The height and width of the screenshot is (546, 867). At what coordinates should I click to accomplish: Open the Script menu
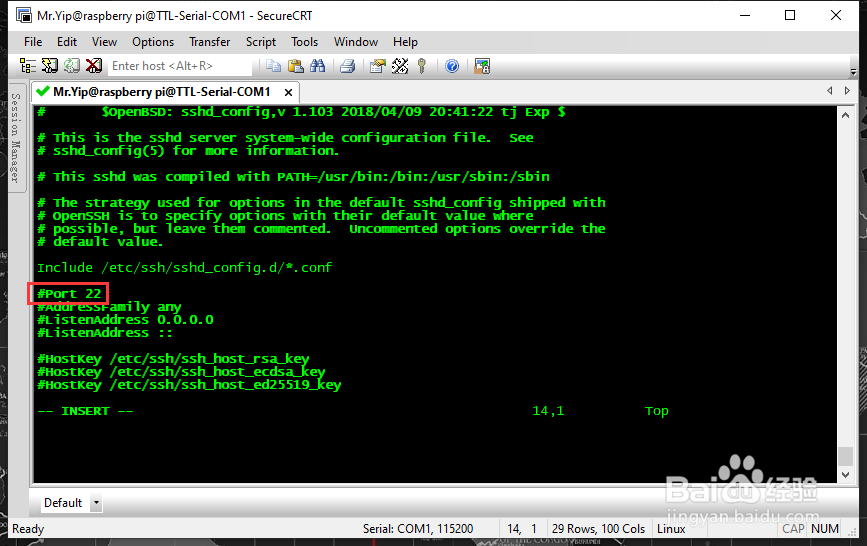click(x=260, y=42)
